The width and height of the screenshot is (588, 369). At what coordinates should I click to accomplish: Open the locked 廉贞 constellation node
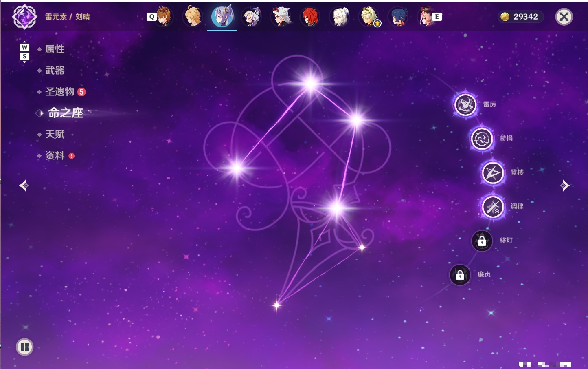460,275
